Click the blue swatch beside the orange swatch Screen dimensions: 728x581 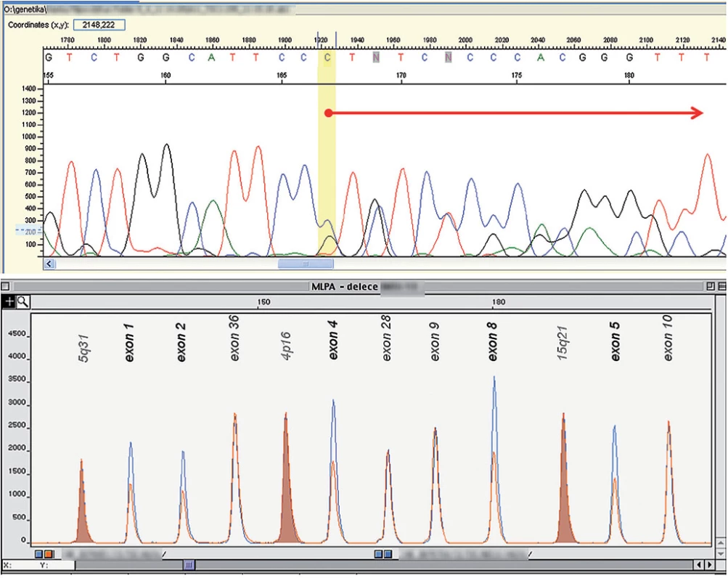point(39,553)
